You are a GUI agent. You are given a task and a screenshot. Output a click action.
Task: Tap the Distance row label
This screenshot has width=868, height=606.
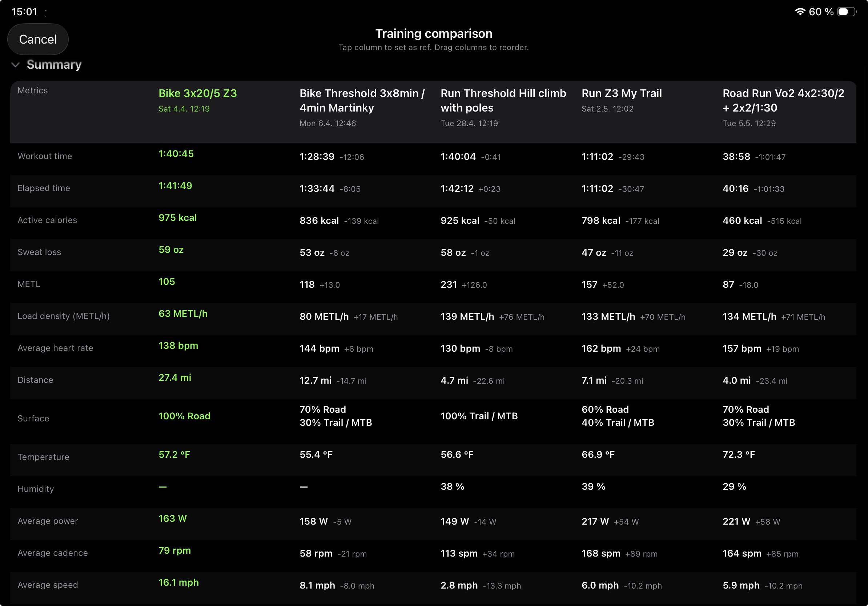pos(35,380)
